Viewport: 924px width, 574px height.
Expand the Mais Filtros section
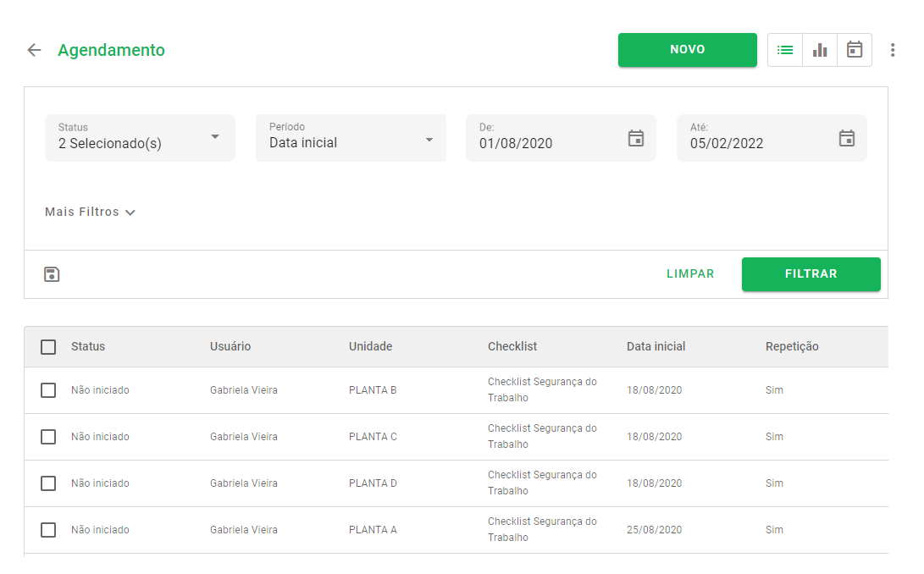pos(90,212)
